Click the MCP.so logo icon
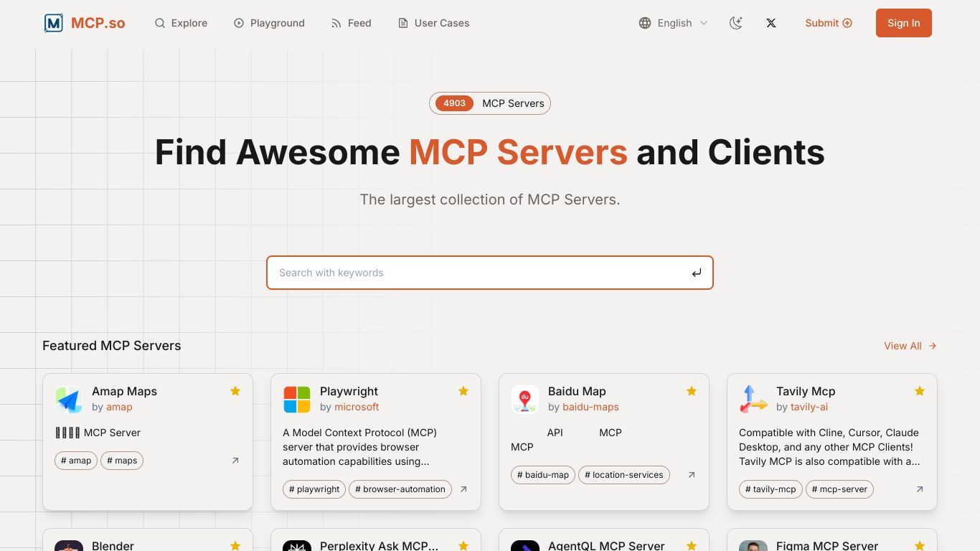The image size is (980, 551). coord(53,23)
